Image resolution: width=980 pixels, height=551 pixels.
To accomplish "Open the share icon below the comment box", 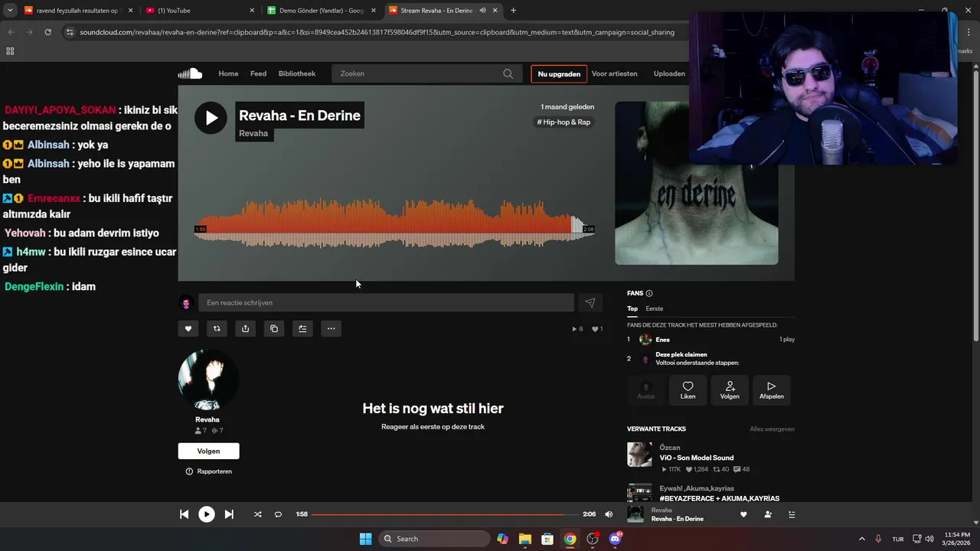I will tap(245, 328).
